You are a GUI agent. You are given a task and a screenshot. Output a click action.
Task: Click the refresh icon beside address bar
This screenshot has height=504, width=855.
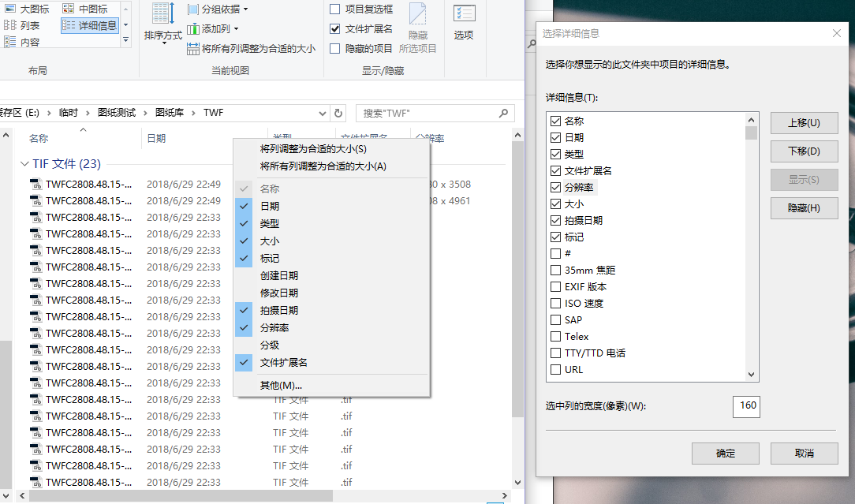click(339, 113)
